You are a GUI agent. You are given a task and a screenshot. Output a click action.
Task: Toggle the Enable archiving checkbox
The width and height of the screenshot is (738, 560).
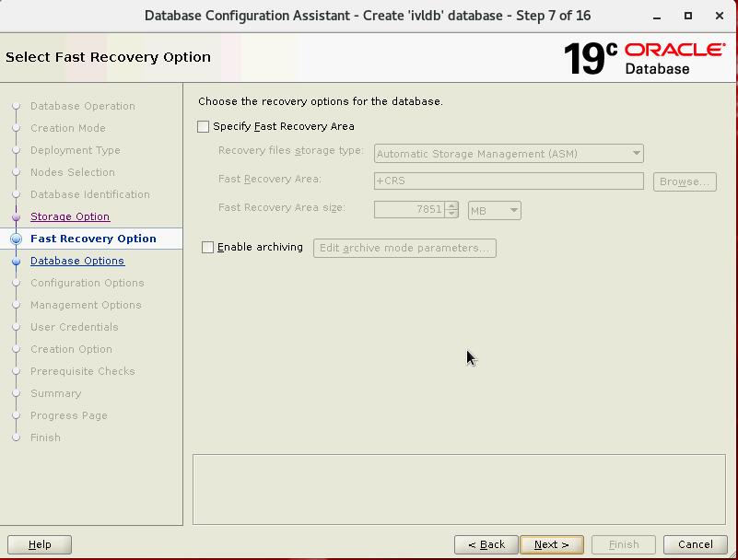coord(208,248)
